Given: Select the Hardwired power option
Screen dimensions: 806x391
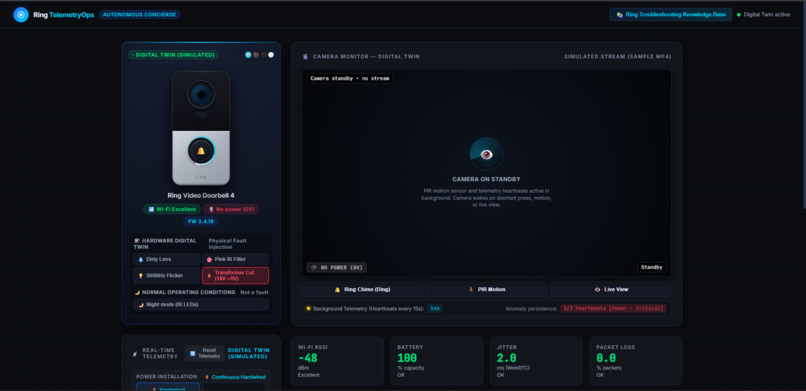Looking at the screenshot, I should [x=168, y=387].
